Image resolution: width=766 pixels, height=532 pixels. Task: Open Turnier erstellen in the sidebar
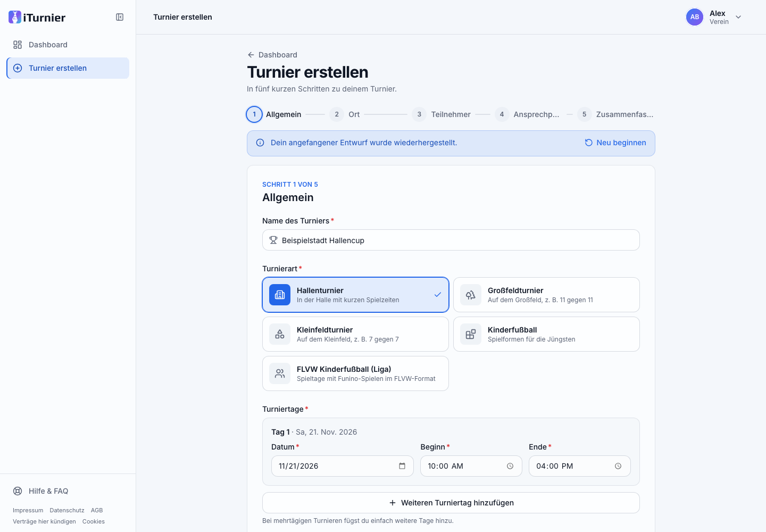pyautogui.click(x=68, y=68)
